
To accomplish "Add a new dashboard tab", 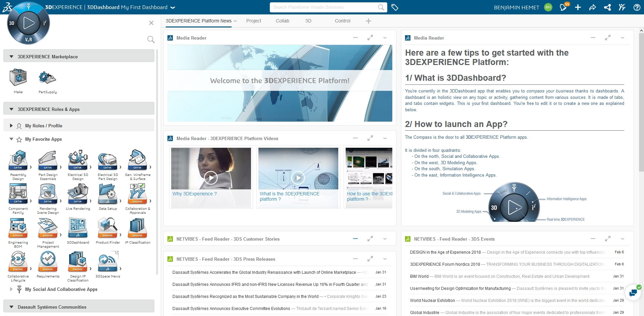I will pyautogui.click(x=368, y=21).
